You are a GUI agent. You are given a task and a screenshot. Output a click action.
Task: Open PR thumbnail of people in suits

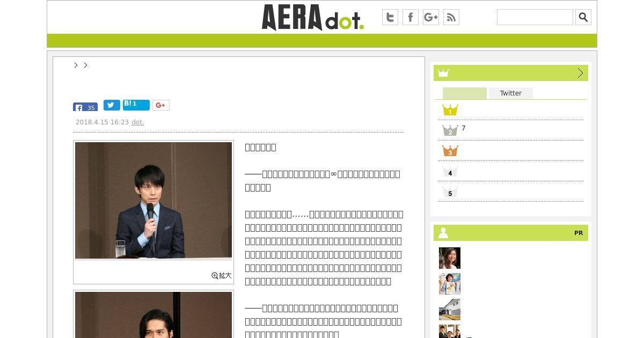point(450,332)
